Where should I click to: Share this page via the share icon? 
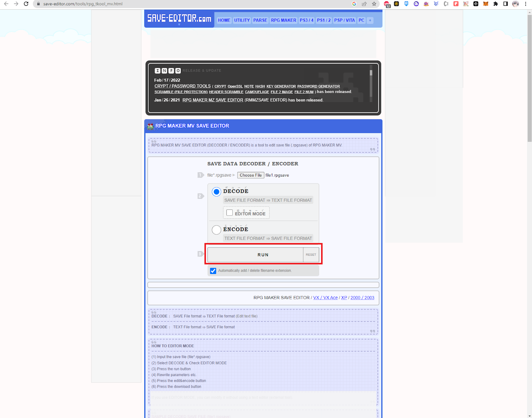coord(364,4)
